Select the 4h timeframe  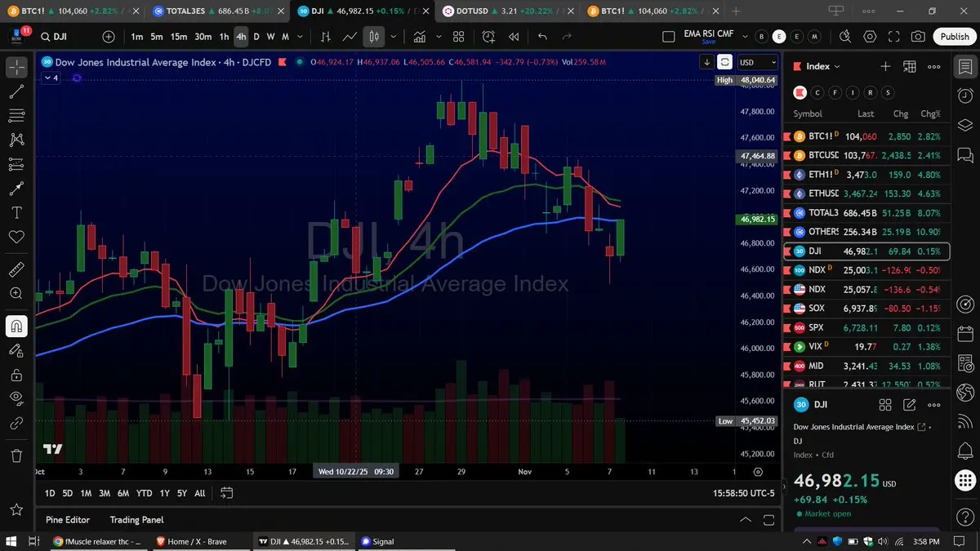pyautogui.click(x=241, y=37)
